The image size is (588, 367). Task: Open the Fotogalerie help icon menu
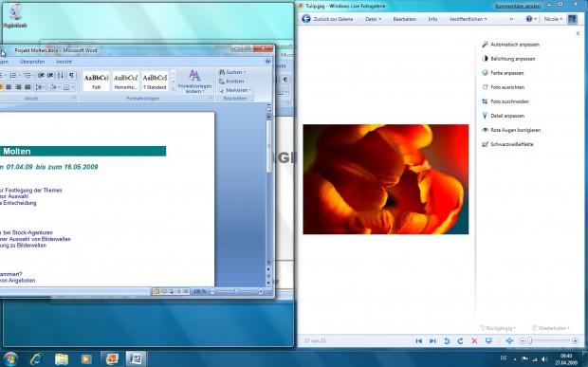[531, 19]
